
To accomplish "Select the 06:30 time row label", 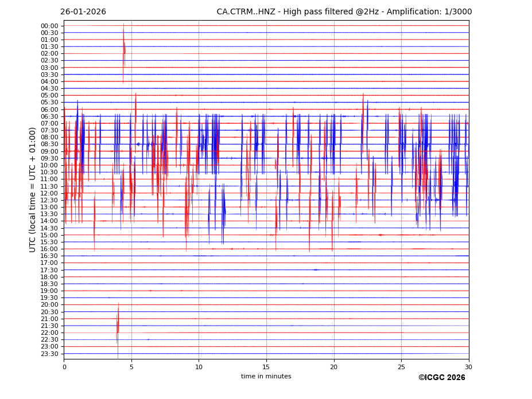I will [49, 116].
